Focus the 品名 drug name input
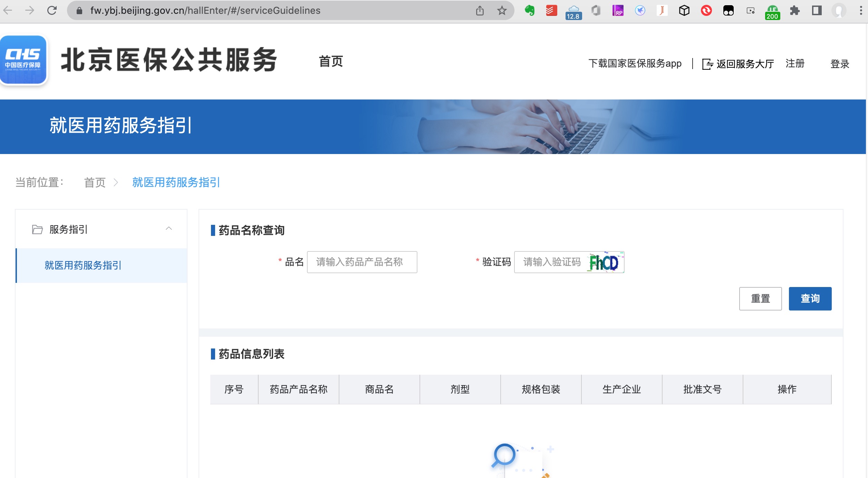 pyautogui.click(x=362, y=262)
